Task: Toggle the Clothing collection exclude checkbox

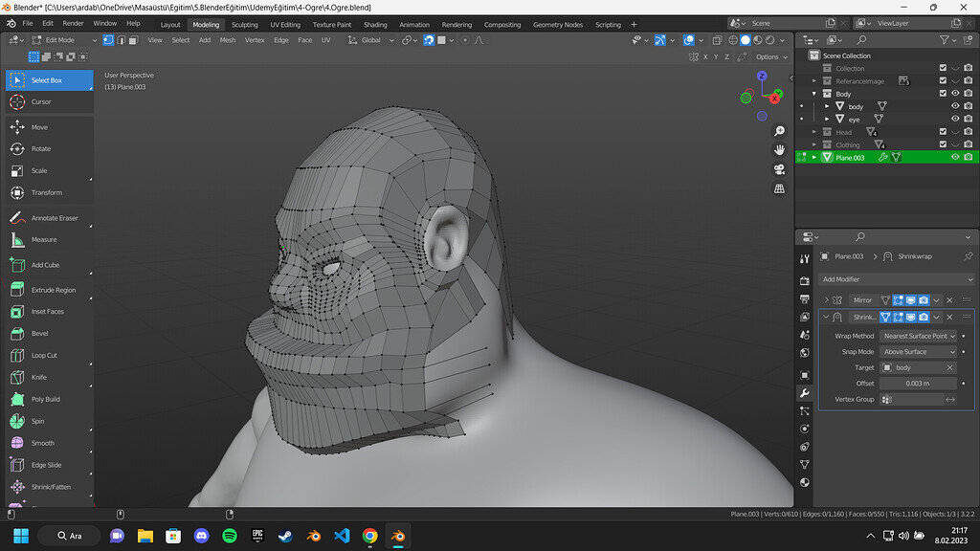Action: point(943,144)
